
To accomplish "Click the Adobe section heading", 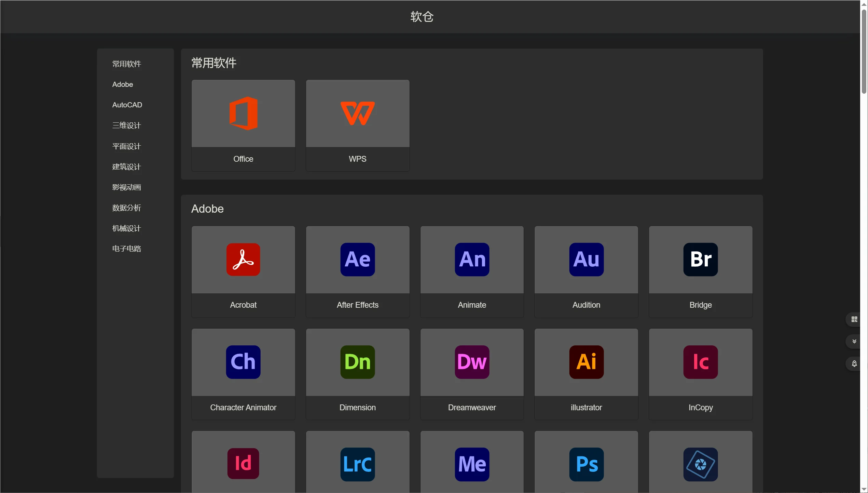I will pos(207,209).
